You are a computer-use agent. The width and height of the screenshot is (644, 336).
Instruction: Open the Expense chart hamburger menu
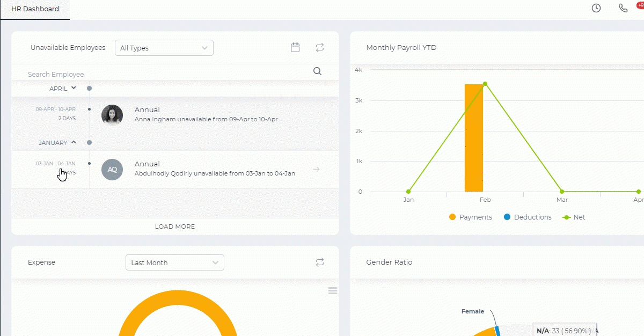tap(333, 290)
